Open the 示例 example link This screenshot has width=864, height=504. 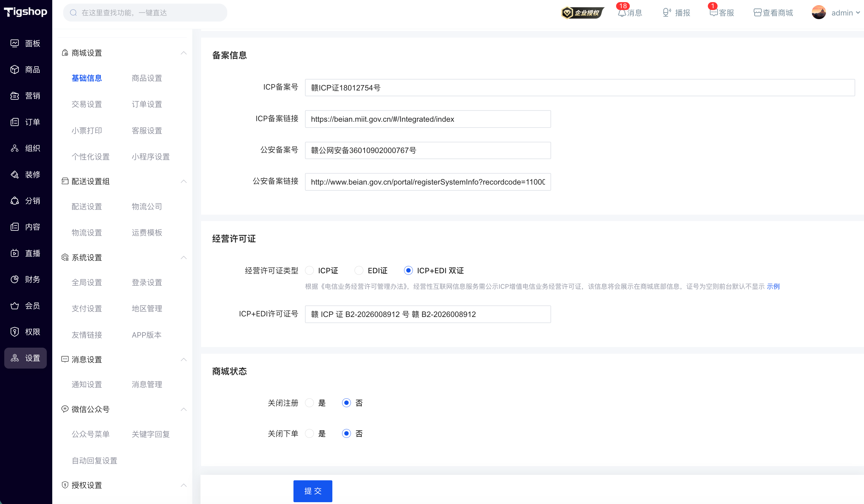(x=773, y=286)
